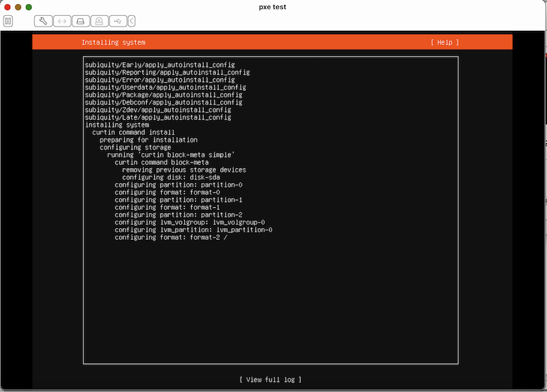Click the lowercase 'installing system' log line
Screen dimensions: 547x392
[117, 125]
